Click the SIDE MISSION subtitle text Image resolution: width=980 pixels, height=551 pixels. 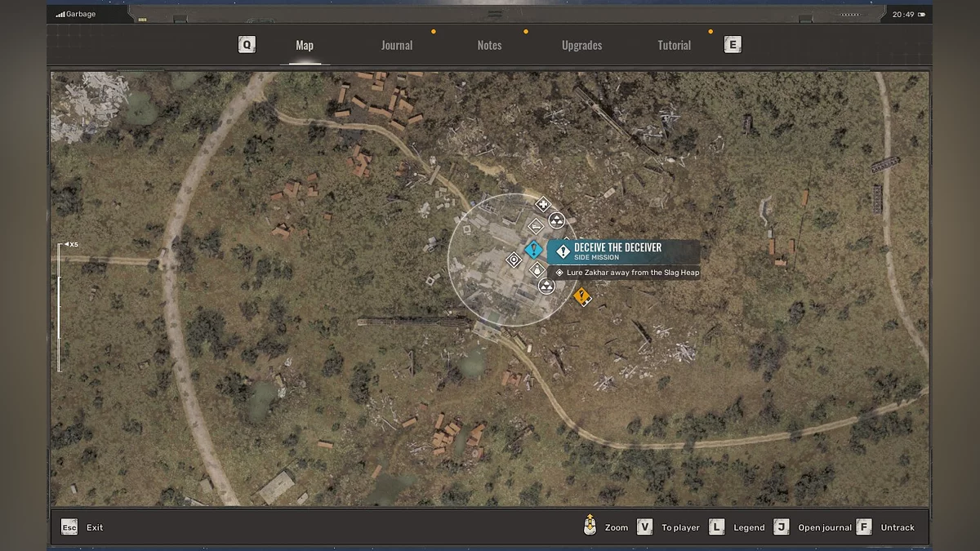pyautogui.click(x=596, y=258)
